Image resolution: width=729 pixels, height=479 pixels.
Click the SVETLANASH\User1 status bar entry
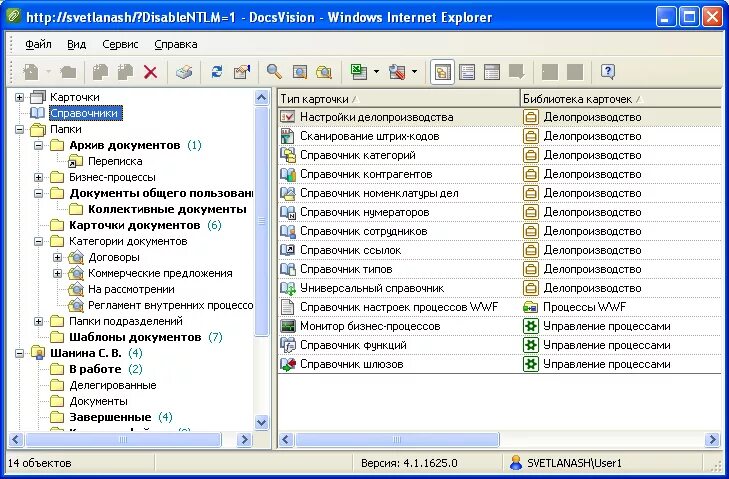tap(566, 463)
